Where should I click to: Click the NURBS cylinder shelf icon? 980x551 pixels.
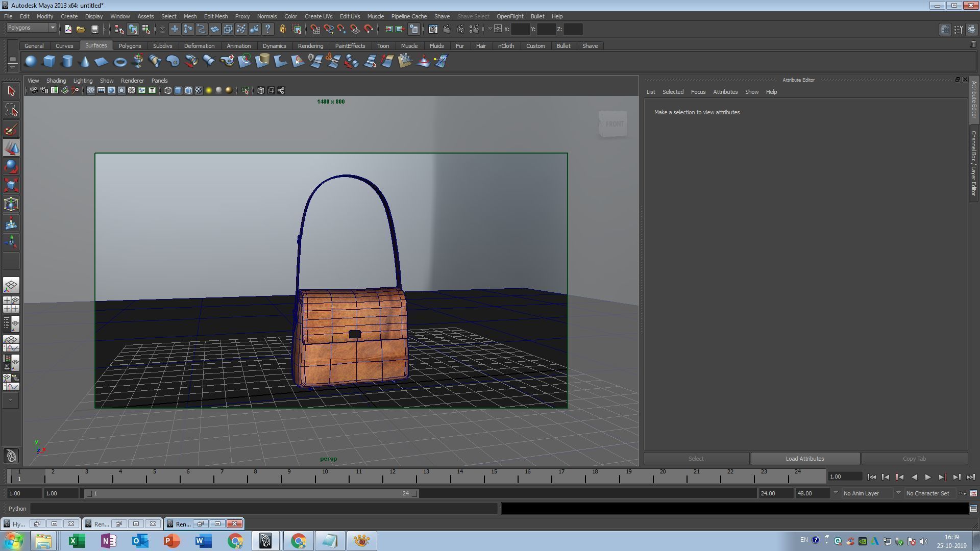click(x=67, y=61)
